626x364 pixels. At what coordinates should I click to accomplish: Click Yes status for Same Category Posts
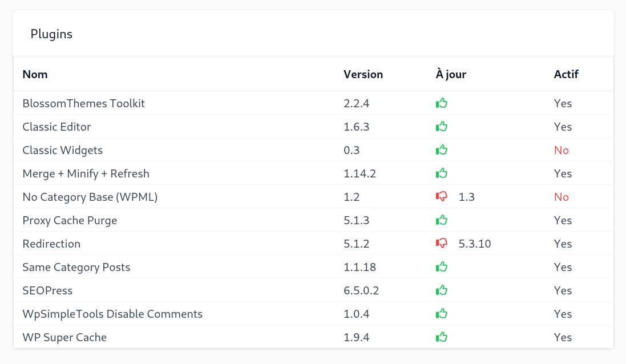(563, 268)
